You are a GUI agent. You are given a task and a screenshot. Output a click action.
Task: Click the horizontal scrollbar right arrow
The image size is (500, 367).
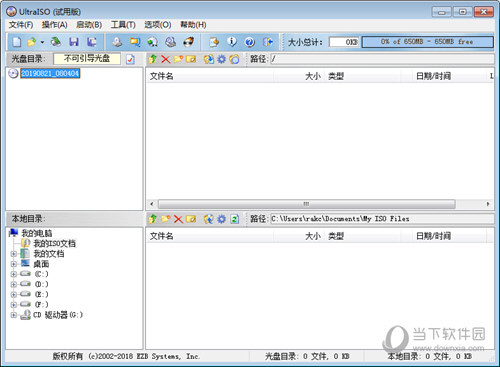488,204
